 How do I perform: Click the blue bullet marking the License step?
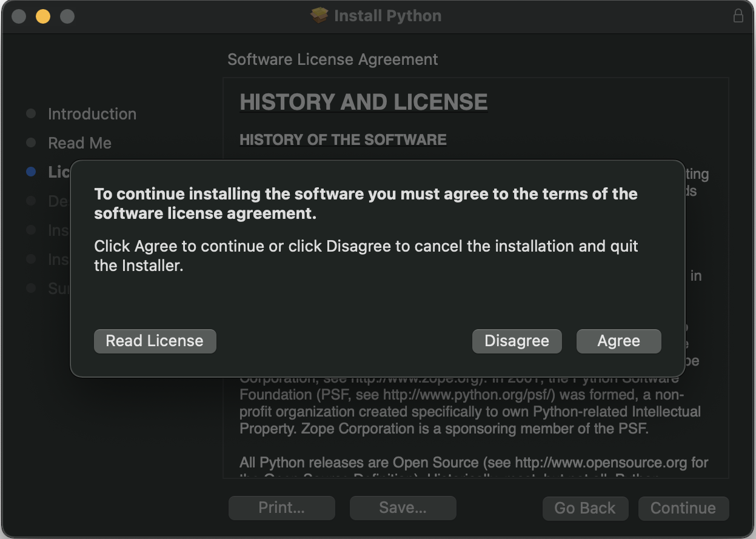click(32, 172)
